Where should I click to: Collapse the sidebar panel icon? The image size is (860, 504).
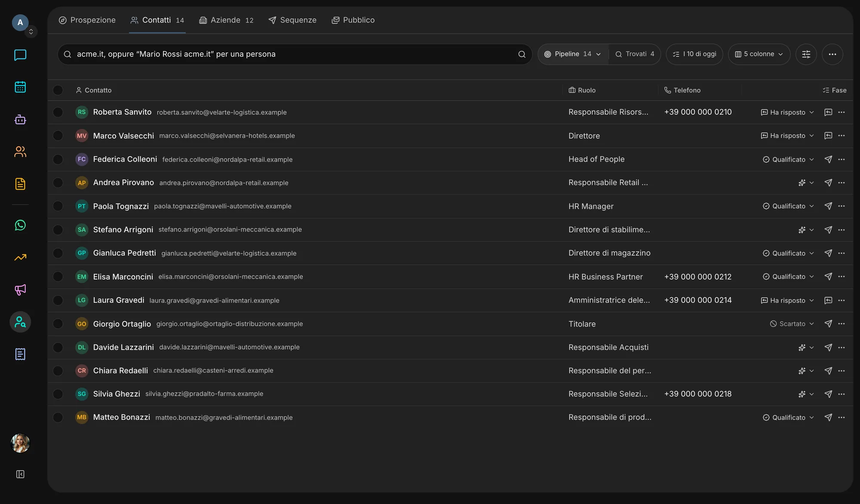pos(20,474)
